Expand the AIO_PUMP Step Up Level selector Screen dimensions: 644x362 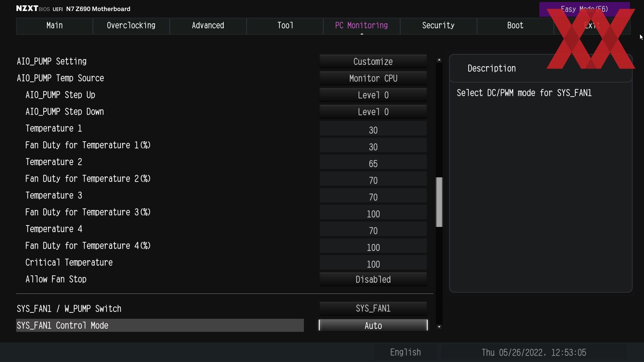pos(373,95)
